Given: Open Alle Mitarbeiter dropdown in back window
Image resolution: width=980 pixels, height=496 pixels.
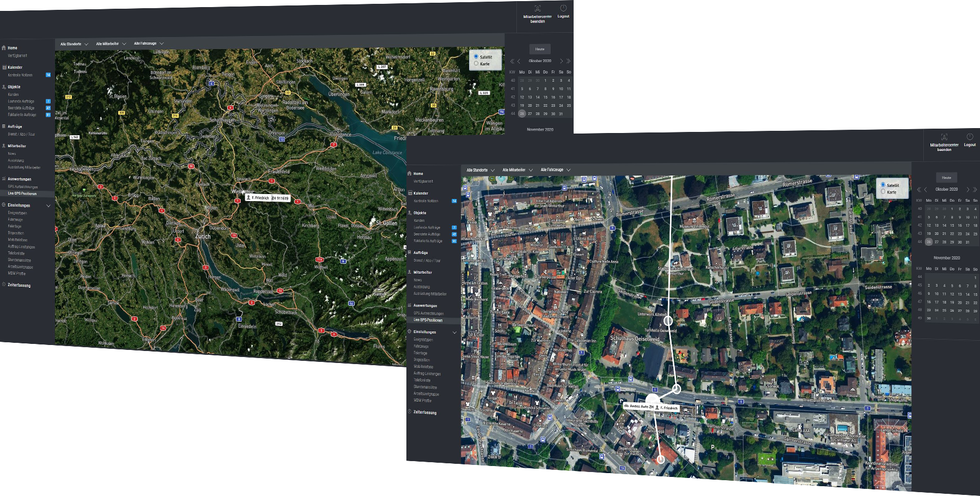Looking at the screenshot, I should [x=111, y=44].
